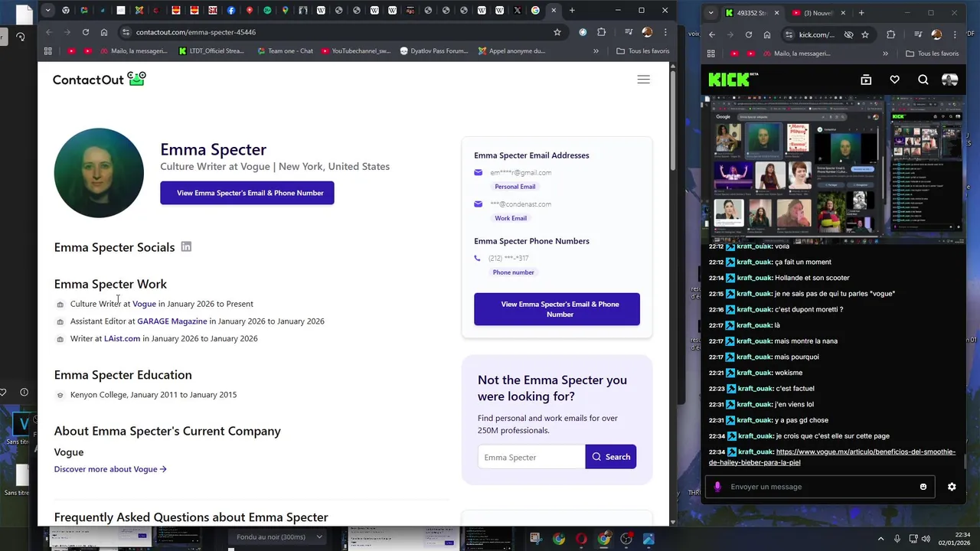This screenshot has height=551, width=980.
Task: Open Appel anonyme bookmark
Action: pyautogui.click(x=511, y=51)
